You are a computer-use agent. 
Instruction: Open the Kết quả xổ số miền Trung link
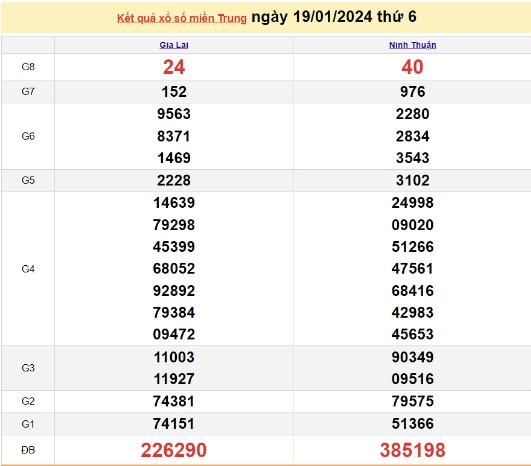[x=182, y=18]
